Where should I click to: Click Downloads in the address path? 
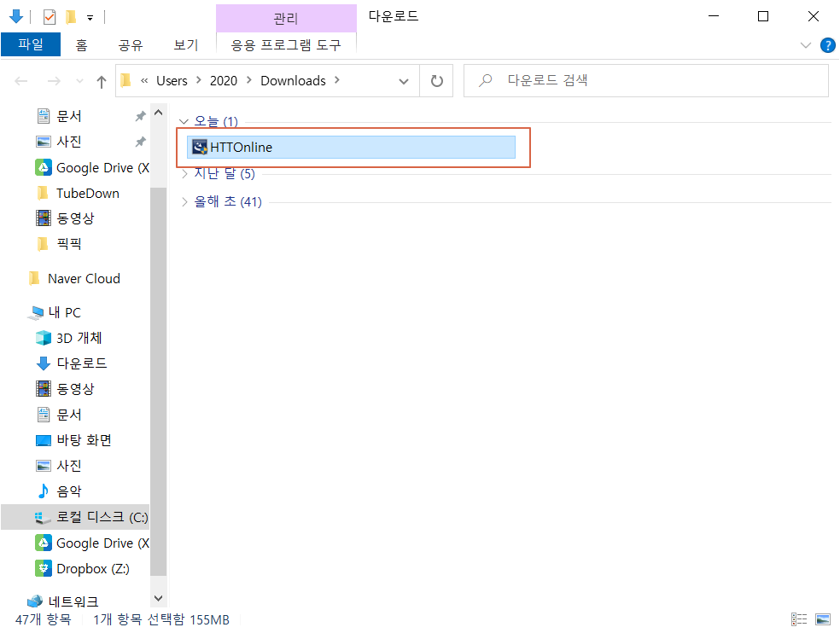click(293, 81)
